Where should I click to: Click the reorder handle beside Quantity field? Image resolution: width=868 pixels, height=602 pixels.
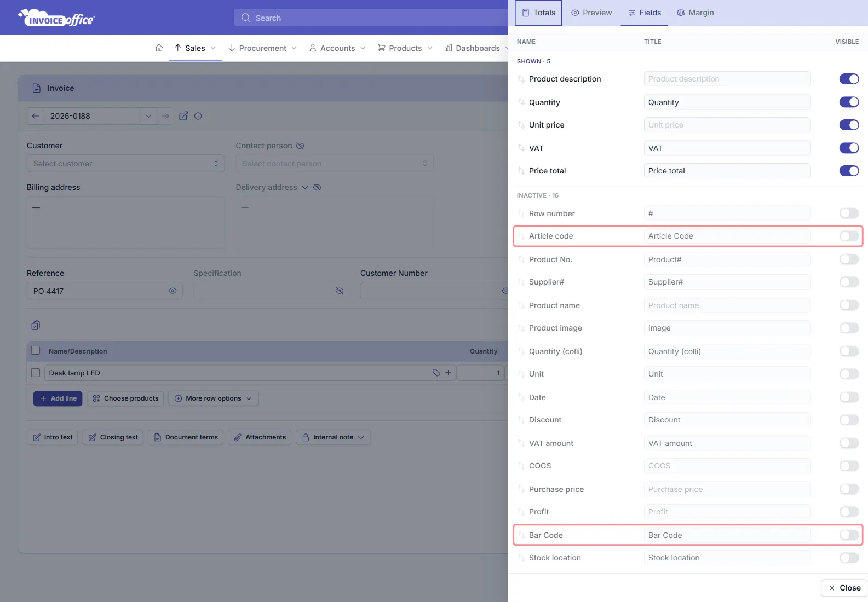[521, 102]
